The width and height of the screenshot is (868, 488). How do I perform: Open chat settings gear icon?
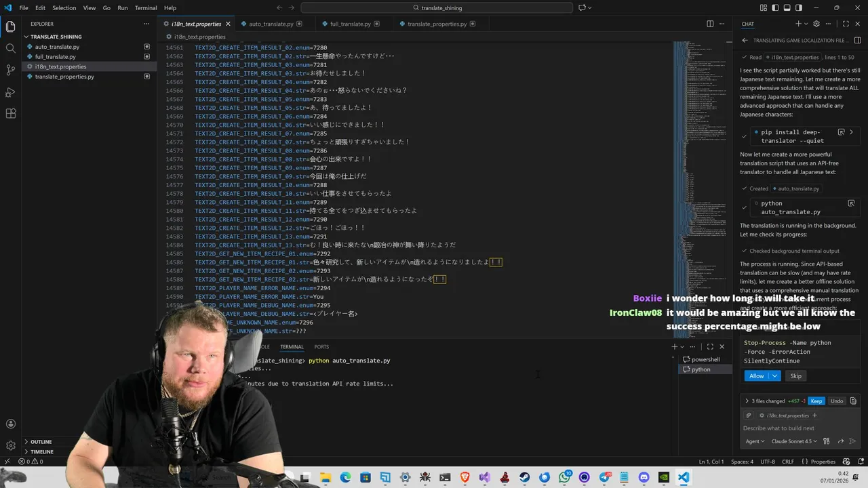click(x=816, y=24)
